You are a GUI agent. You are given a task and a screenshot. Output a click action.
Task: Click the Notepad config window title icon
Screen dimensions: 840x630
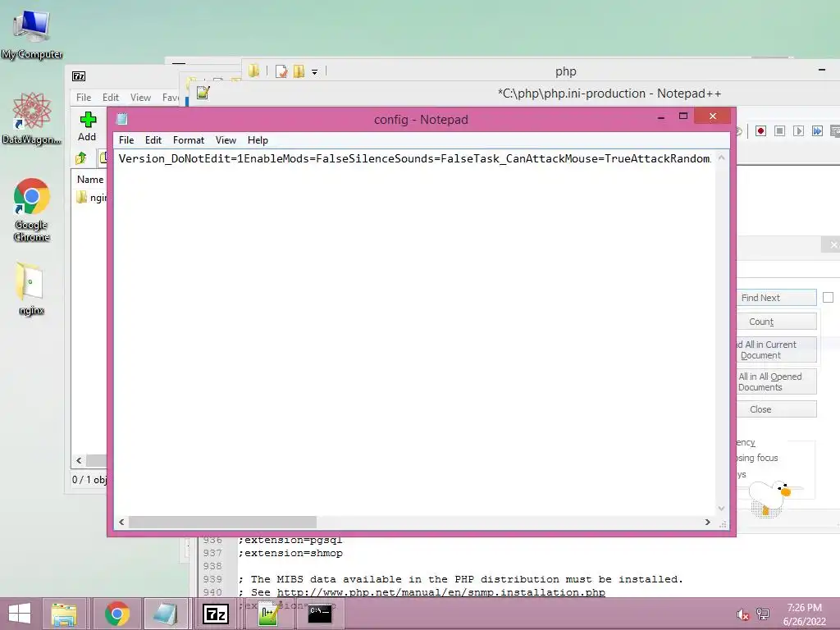122,119
